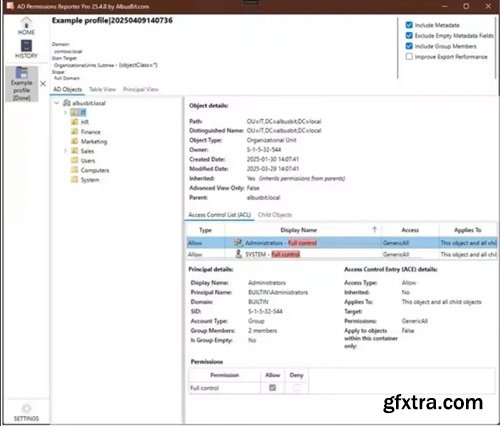Screen dimensions: 500x426
Task: Toggle Include Group Members checkbox
Action: point(409,46)
